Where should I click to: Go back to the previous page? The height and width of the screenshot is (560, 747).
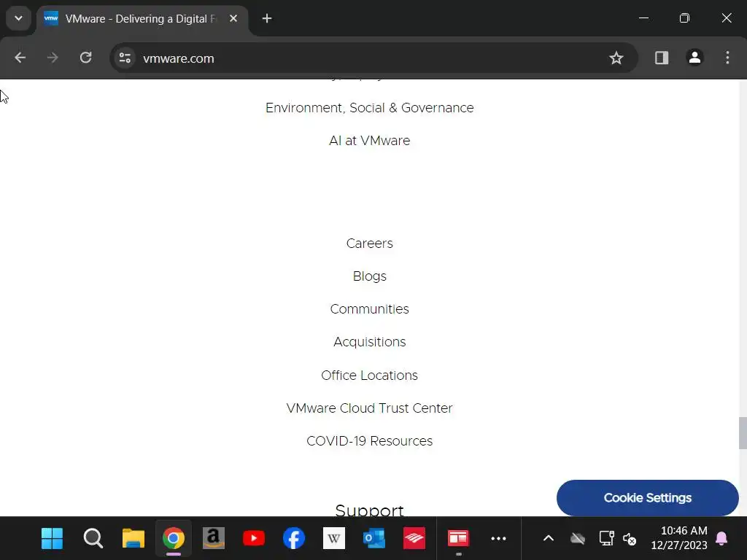point(20,58)
